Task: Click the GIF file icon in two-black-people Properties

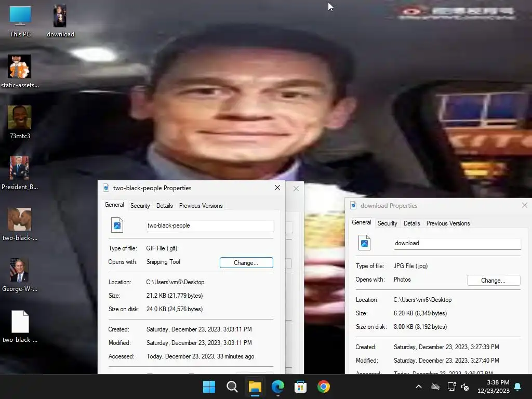Action: pos(117,225)
